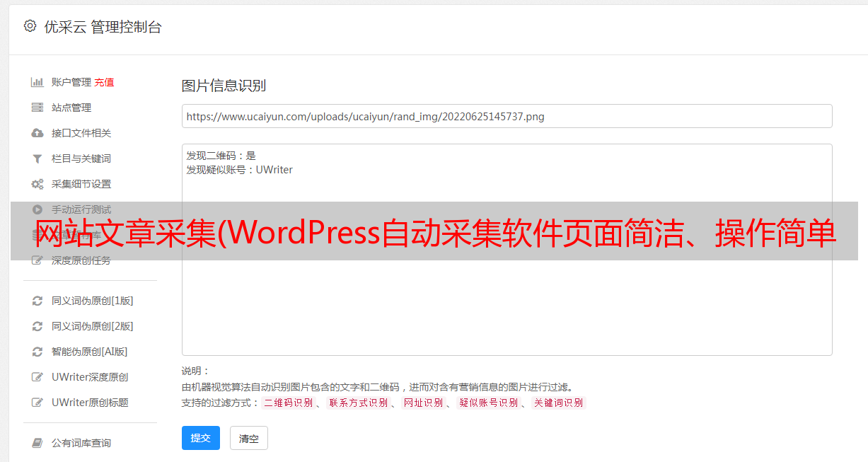Image resolution: width=868 pixels, height=462 pixels.
Task: Click the 优采云 管理控制台 header title
Action: (x=103, y=27)
